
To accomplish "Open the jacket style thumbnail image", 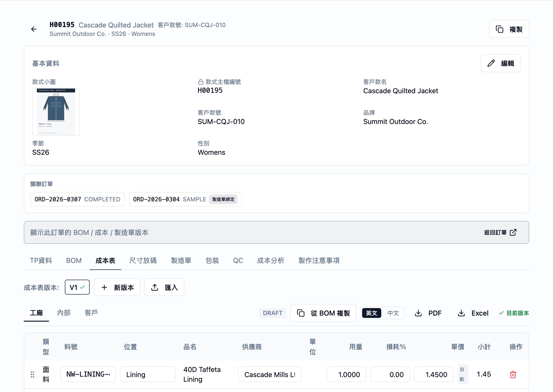I will tap(56, 112).
